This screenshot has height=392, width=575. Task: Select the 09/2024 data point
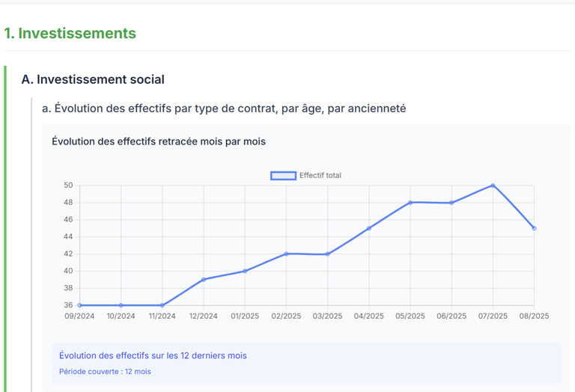tap(79, 305)
